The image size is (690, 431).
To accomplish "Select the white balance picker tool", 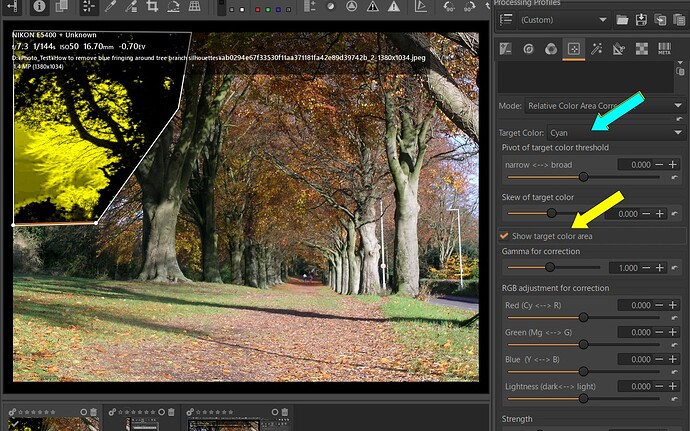I will [x=110, y=6].
